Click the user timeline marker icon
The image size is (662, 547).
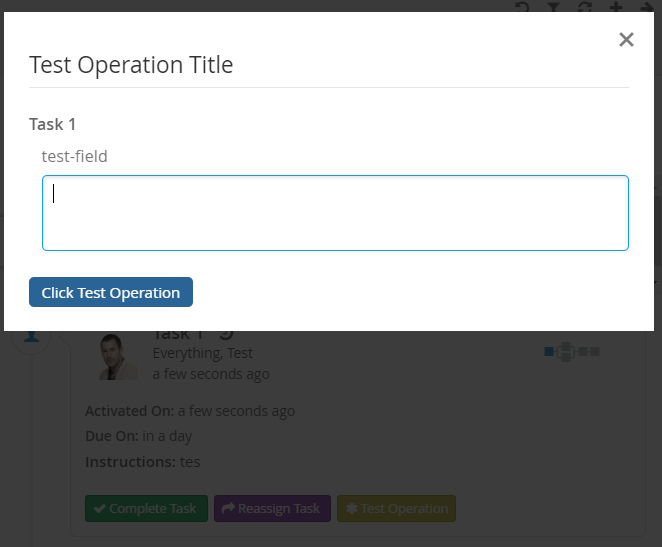(33, 336)
